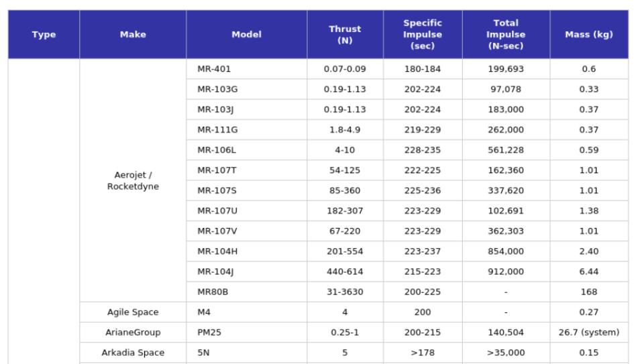Image resolution: width=636 pixels, height=364 pixels.
Task: Select the Agile Space make cell
Action: coord(133,312)
